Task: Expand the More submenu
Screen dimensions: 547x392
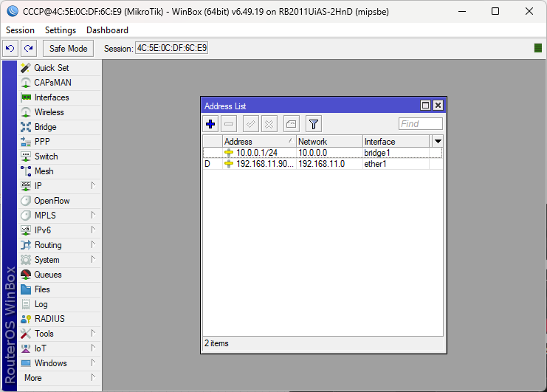Action: tap(59, 378)
